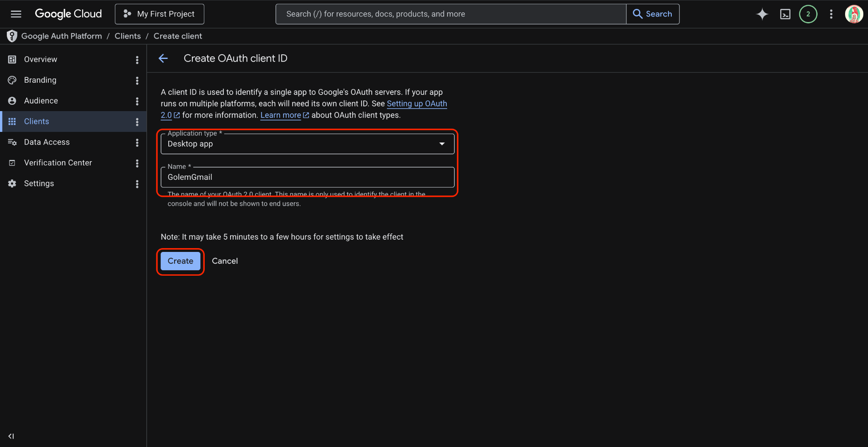The width and height of the screenshot is (868, 447).
Task: Click the Branding palette icon
Action: [12, 80]
